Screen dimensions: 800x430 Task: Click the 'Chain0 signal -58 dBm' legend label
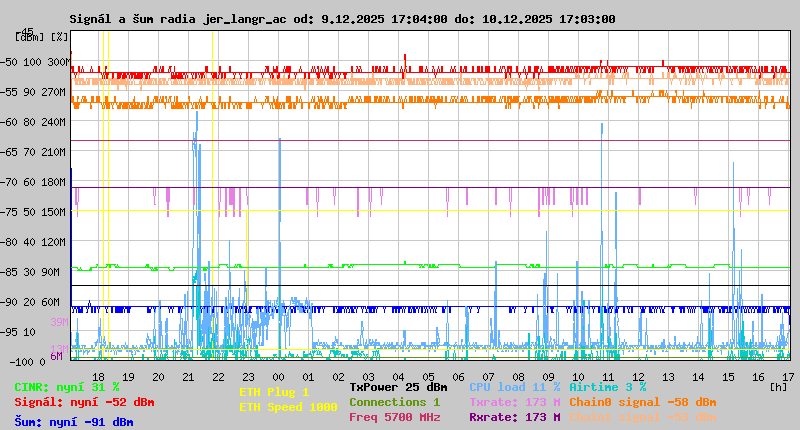[x=643, y=402]
